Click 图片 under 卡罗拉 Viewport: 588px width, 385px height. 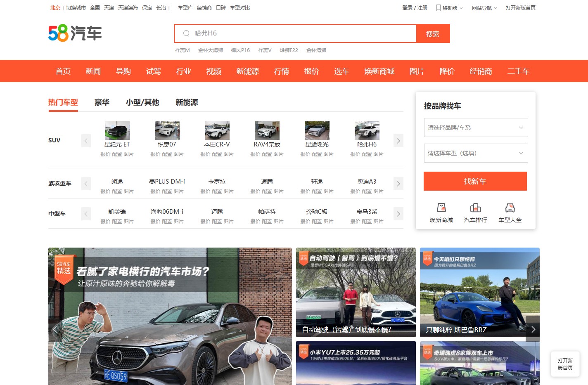click(229, 191)
